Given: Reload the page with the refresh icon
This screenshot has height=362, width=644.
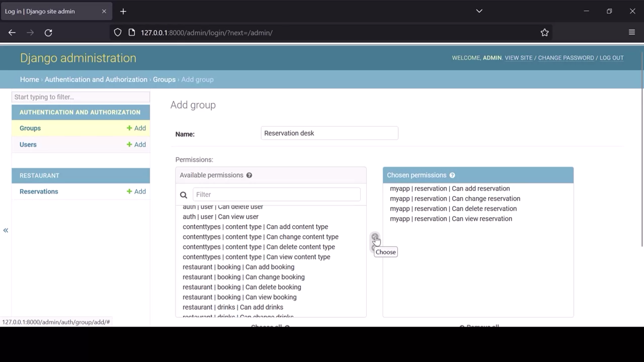Looking at the screenshot, I should pyautogui.click(x=48, y=33).
